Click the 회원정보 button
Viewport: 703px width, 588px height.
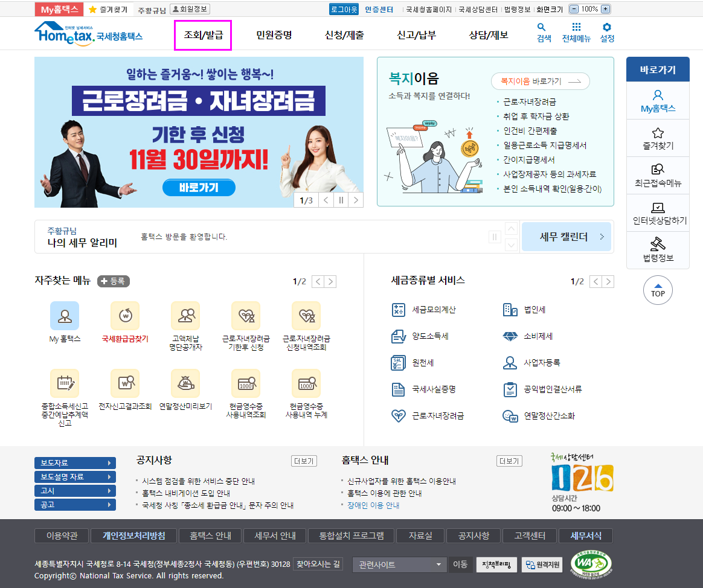click(190, 9)
